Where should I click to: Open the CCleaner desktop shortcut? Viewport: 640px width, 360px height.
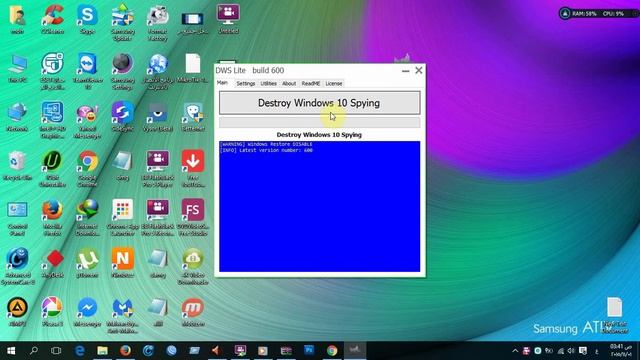52,19
